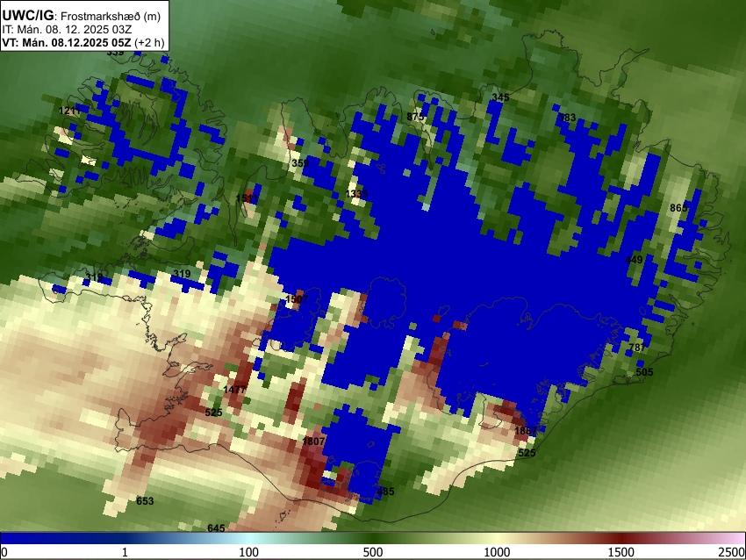Click the 505 value on the map
Screen dimensions: 746x560
[x=645, y=372]
